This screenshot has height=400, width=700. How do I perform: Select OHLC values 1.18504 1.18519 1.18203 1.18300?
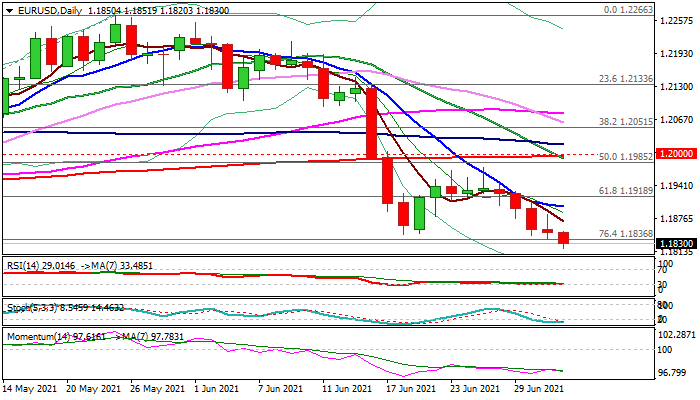(158, 10)
